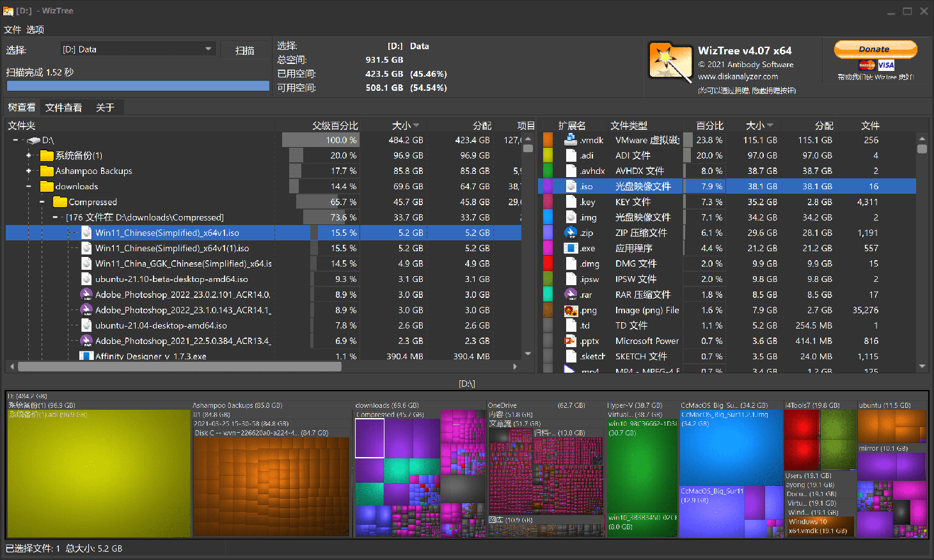
Task: Click the .exe file type icon
Action: pos(571,248)
